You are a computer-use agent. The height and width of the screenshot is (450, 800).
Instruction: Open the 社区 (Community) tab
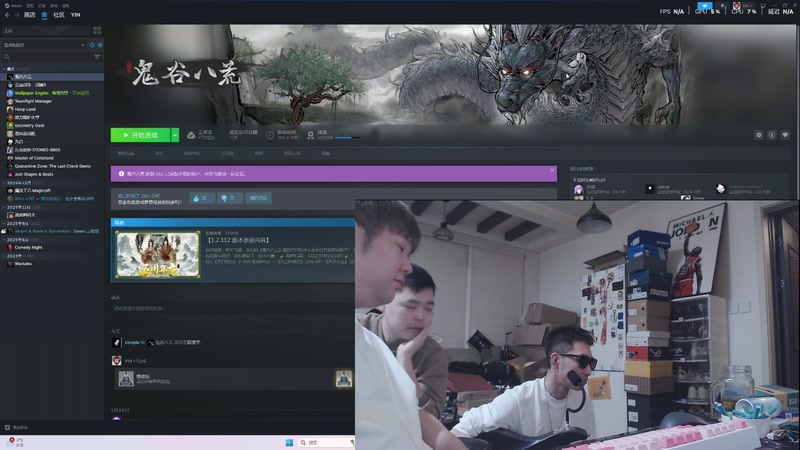click(x=59, y=15)
